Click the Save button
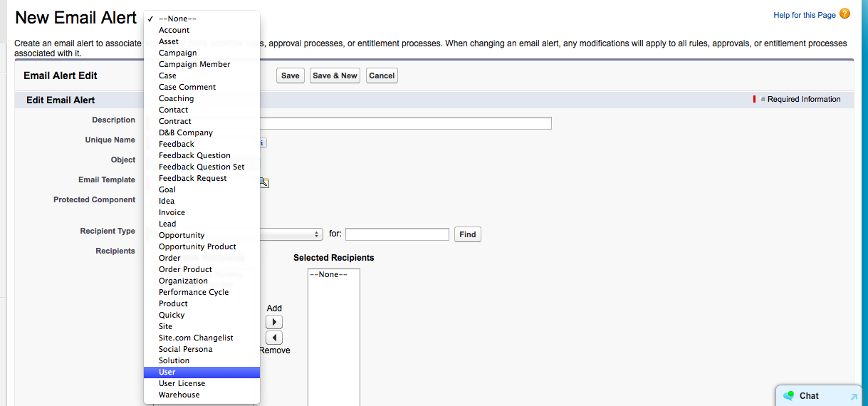Image resolution: width=868 pixels, height=406 pixels. coord(291,76)
